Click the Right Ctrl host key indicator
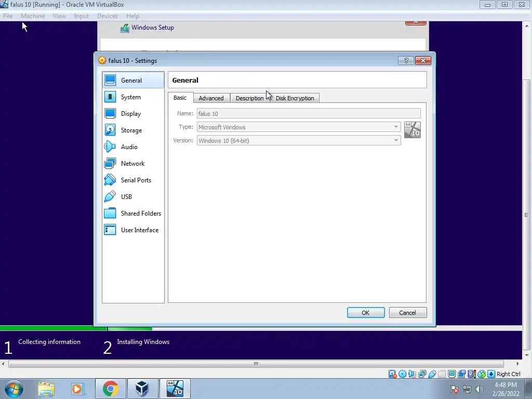The width and height of the screenshot is (532, 399). 508,374
